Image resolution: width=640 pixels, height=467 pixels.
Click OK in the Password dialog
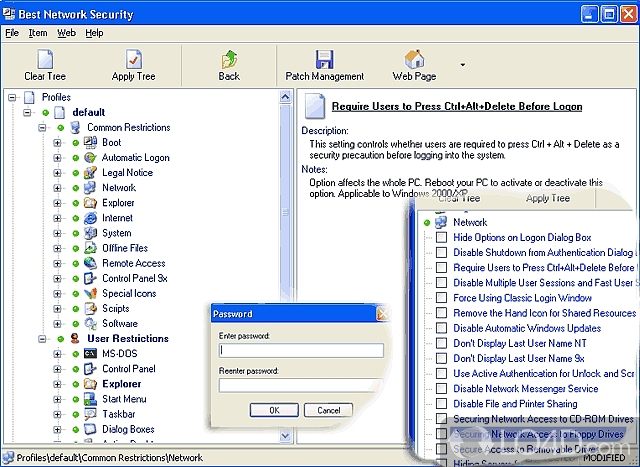[x=274, y=410]
